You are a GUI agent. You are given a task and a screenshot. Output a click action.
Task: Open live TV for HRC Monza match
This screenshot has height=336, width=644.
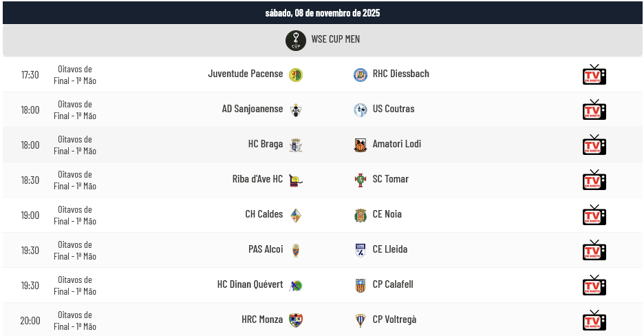coord(594,320)
